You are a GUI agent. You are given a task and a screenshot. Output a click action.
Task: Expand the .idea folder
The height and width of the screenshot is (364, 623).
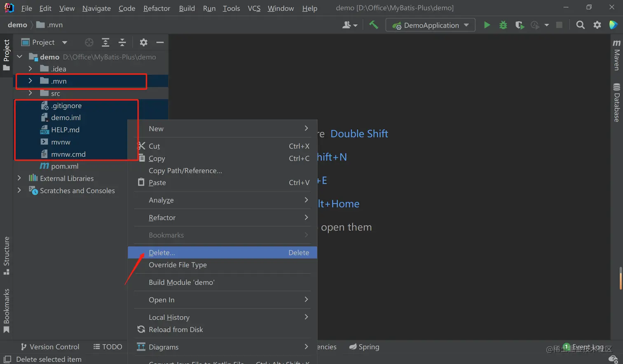coord(30,69)
